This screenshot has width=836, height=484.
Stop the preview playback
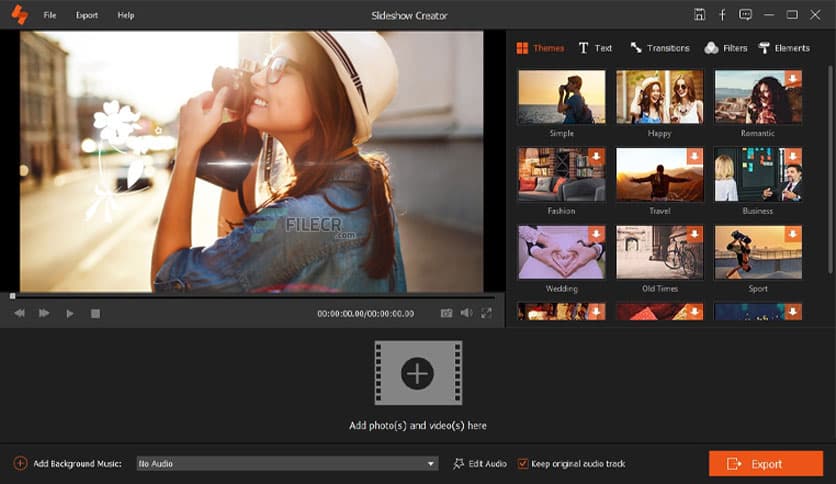(95, 313)
